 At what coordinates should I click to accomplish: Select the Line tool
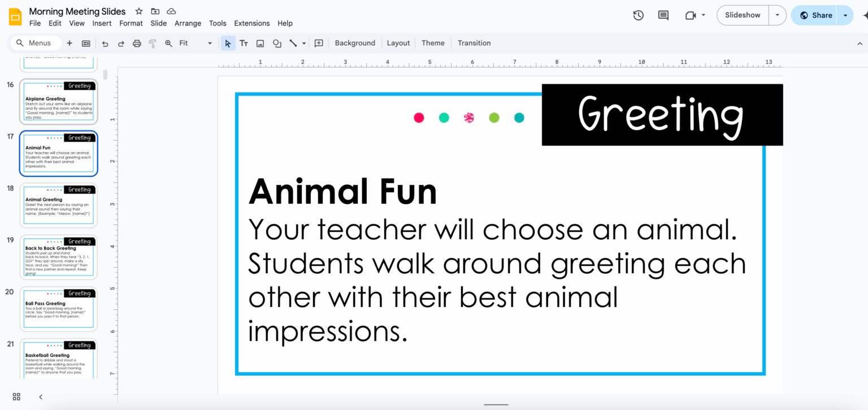point(293,43)
